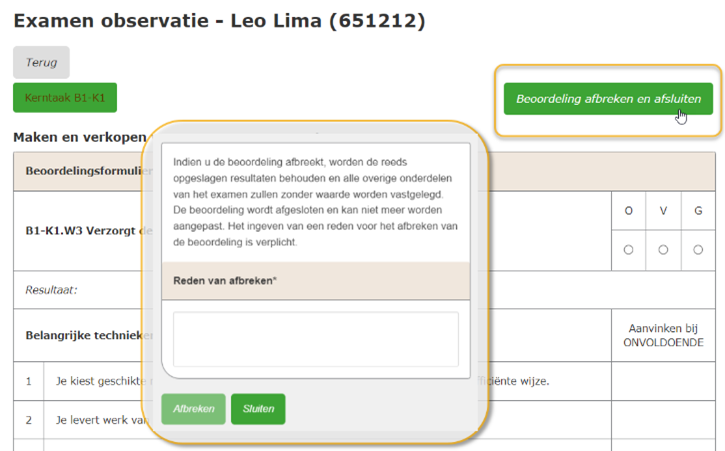The image size is (725, 451).
Task: Click the dialog warning text about afbreken
Action: (x=315, y=202)
